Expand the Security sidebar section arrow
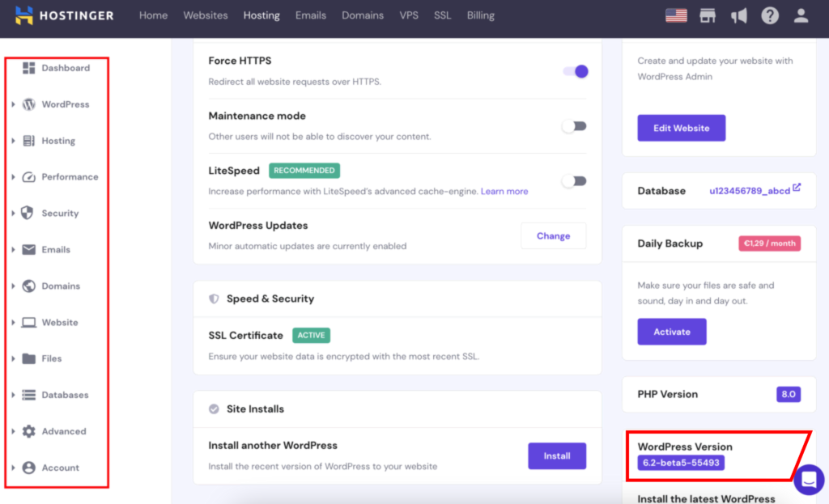Screen dimensions: 829x504 click(13, 213)
